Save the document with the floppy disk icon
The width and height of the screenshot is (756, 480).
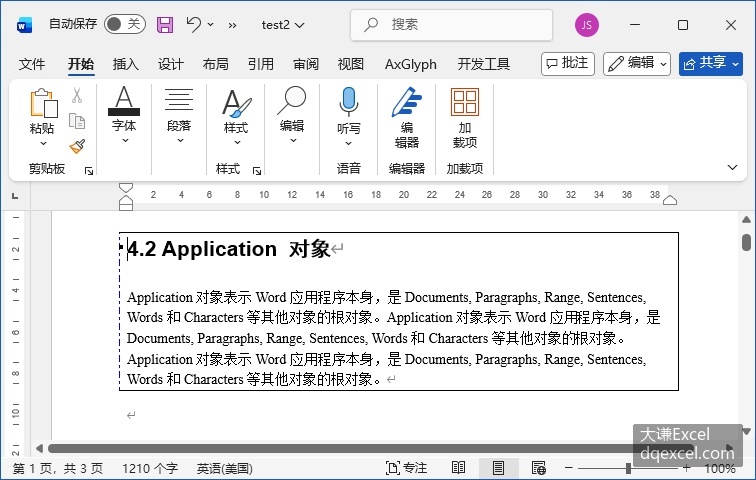[x=165, y=25]
